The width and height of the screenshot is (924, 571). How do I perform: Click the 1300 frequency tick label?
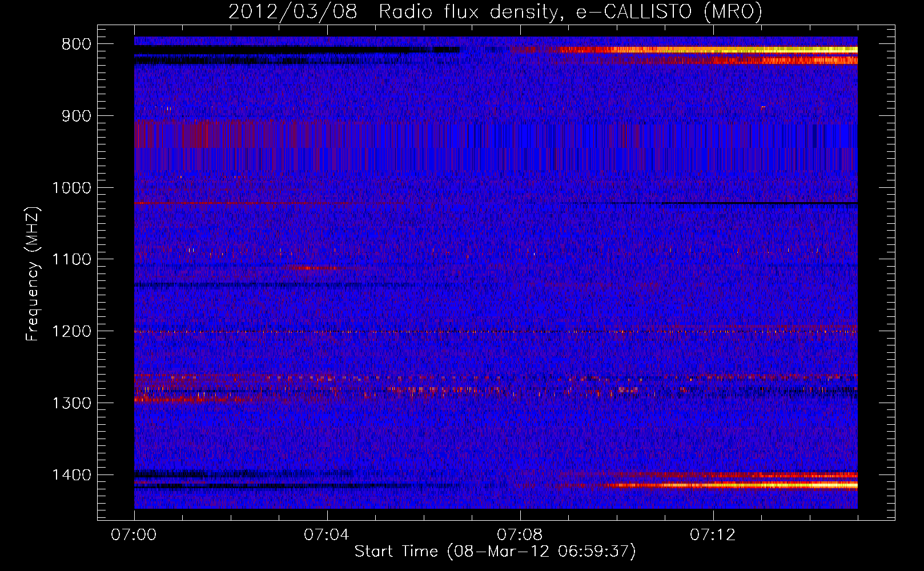pos(72,403)
